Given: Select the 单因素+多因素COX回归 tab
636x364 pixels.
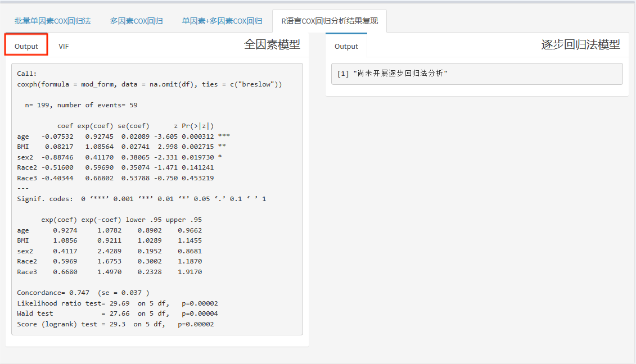Looking at the screenshot, I should point(222,21).
